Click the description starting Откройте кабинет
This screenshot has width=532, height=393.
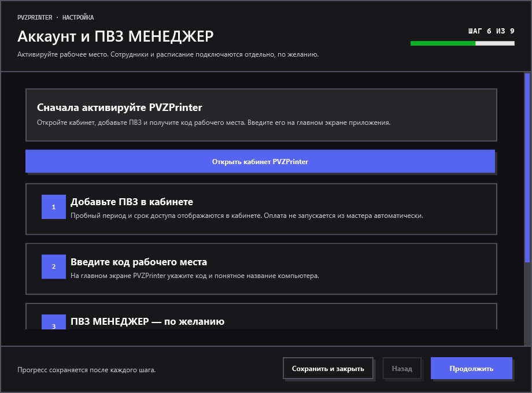[x=214, y=123]
